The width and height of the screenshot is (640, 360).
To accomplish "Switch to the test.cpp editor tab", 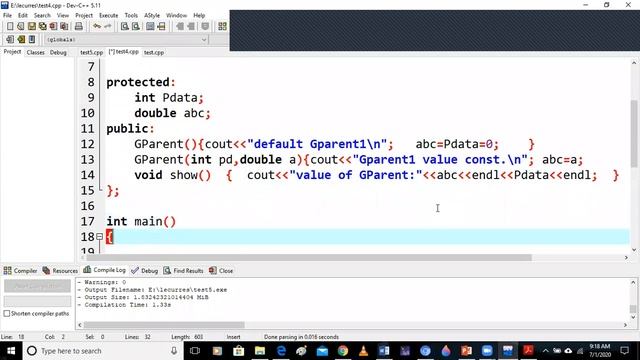I will 154,53.
